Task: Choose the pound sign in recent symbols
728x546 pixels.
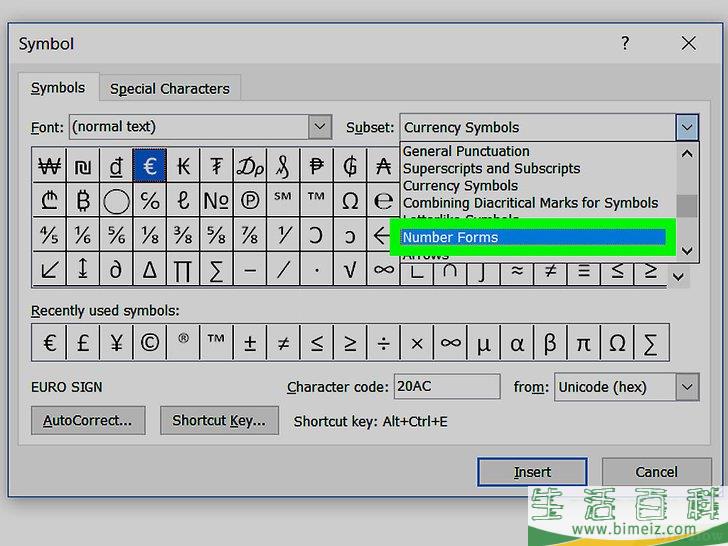Action: [x=83, y=343]
